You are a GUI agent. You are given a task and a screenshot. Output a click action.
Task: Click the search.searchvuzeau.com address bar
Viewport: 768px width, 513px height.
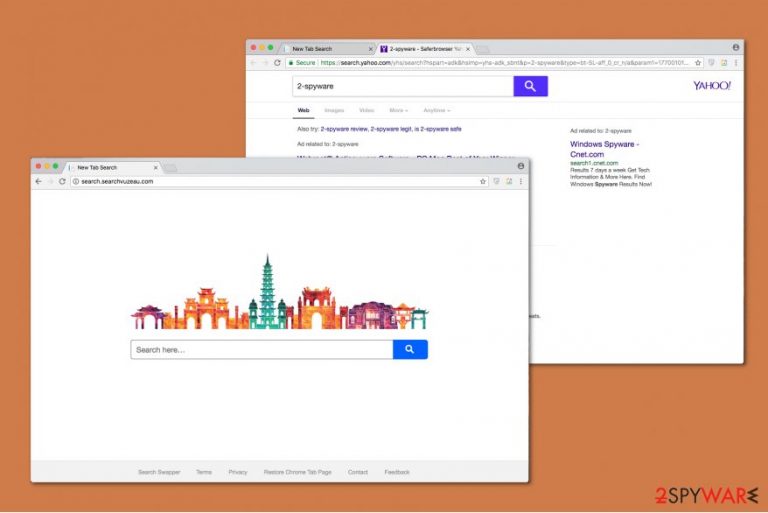[279, 181]
